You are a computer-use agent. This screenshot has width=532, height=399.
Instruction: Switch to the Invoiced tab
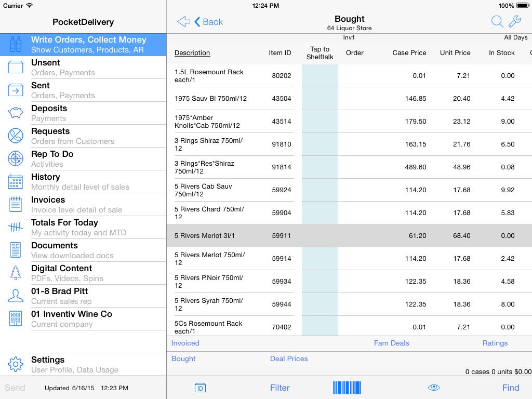185,343
